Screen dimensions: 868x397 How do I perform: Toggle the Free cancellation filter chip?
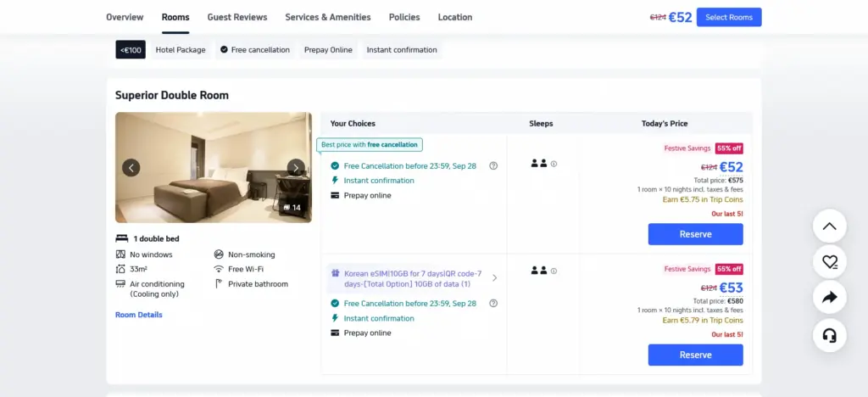click(x=254, y=50)
